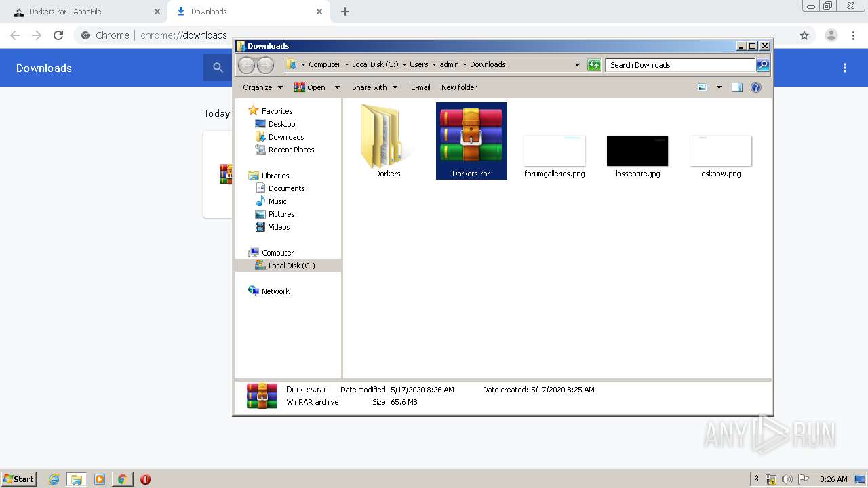Close the Chrome Downloads tab
This screenshot has height=488, width=868.
319,12
